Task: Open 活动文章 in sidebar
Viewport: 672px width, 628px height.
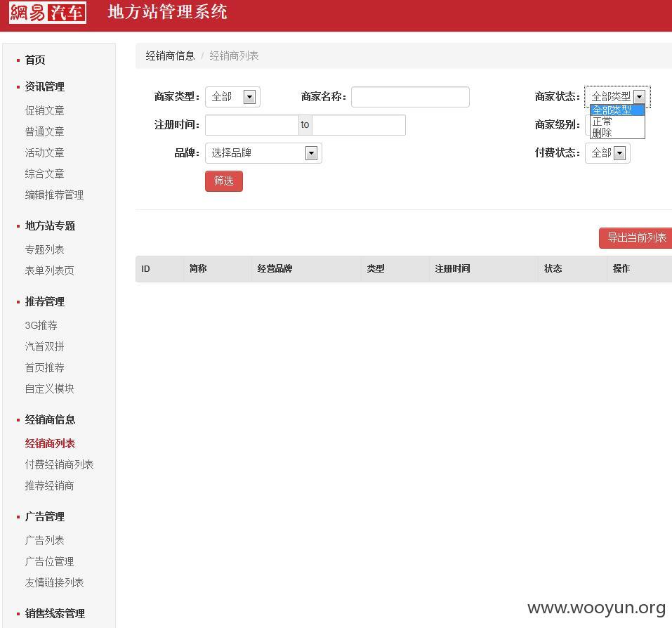Action: click(44, 152)
